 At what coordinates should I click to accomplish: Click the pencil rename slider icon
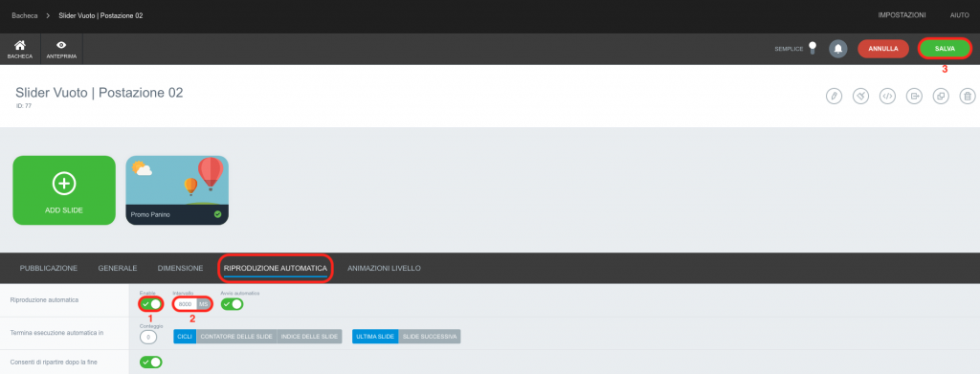(834, 97)
